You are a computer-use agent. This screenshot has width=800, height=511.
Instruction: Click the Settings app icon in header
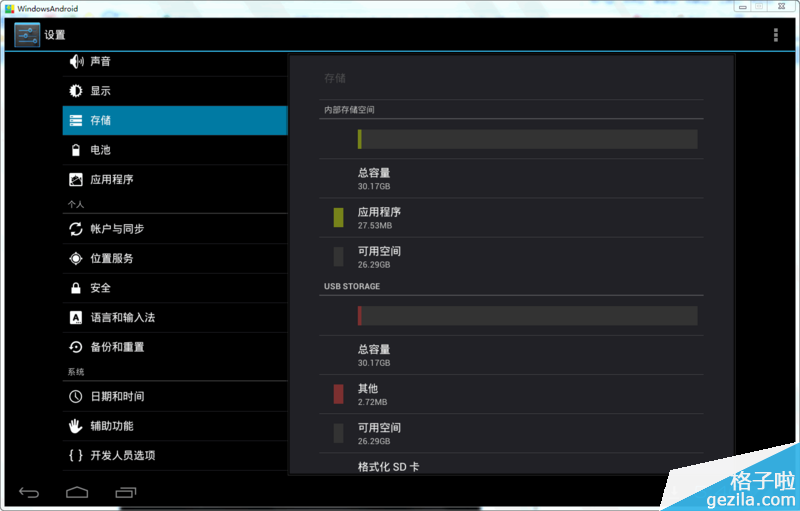click(27, 35)
